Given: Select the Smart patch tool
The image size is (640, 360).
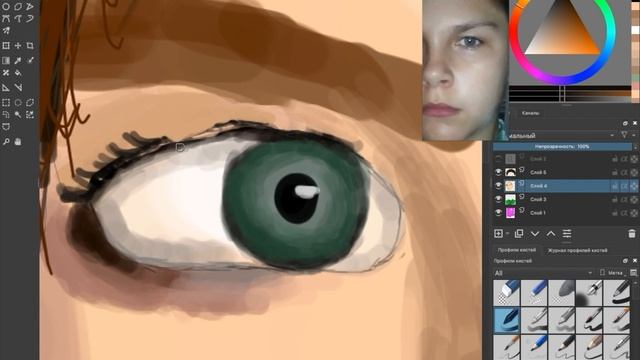Looking at the screenshot, I should point(6,73).
